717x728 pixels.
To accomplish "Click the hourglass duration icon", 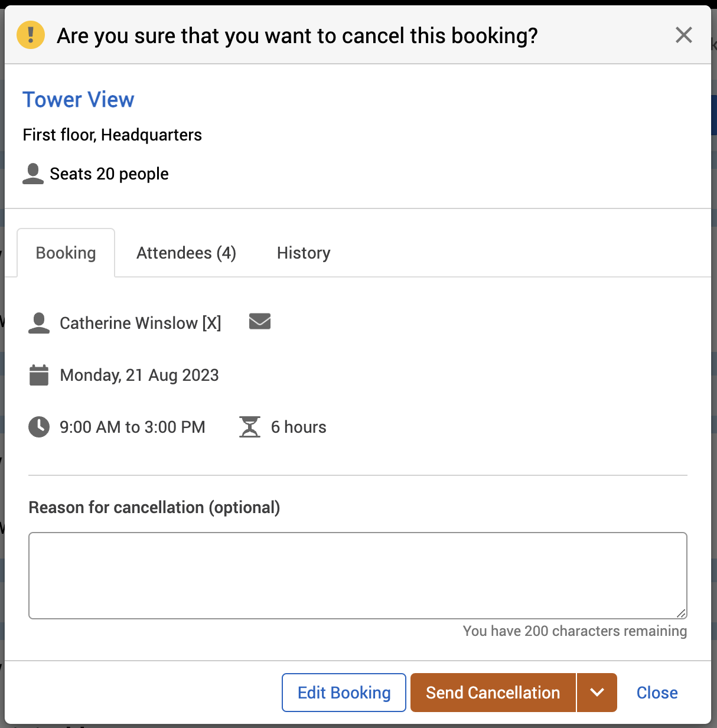I will tap(250, 427).
